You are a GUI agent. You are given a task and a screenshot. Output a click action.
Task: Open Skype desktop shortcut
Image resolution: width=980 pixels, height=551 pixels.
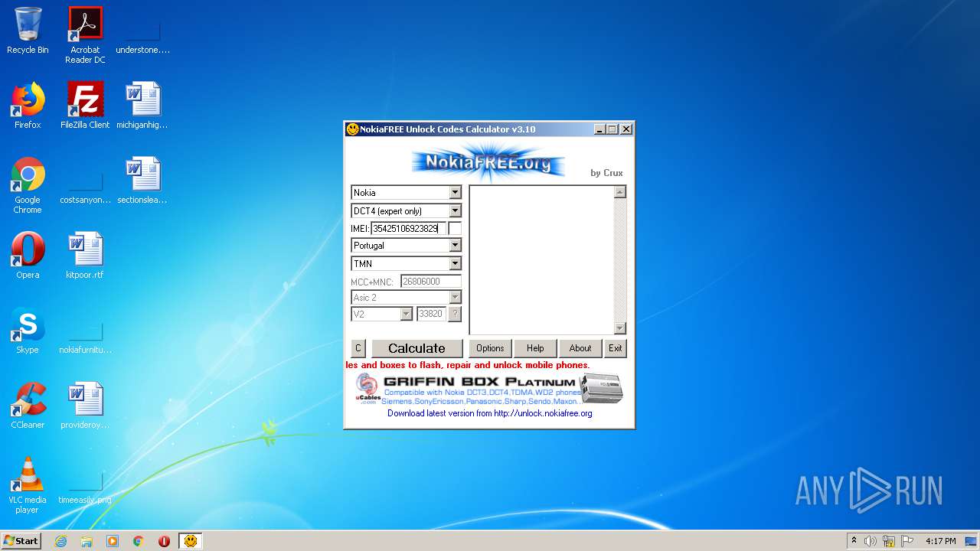tap(28, 331)
